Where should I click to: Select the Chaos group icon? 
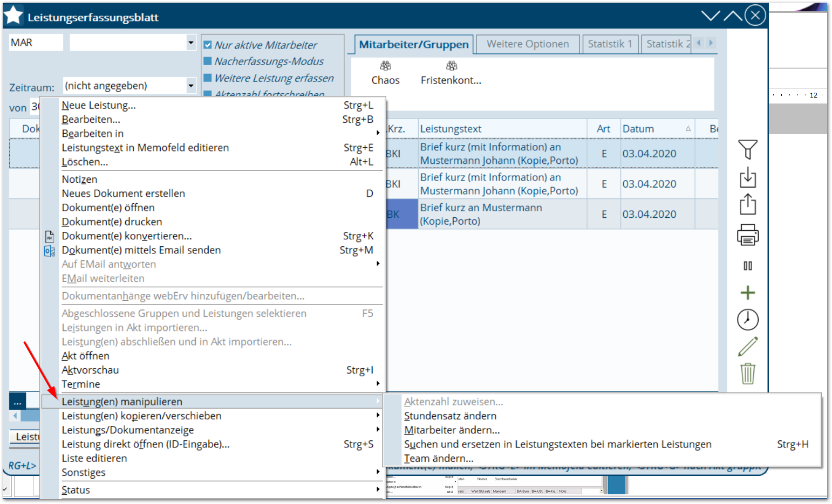[385, 66]
